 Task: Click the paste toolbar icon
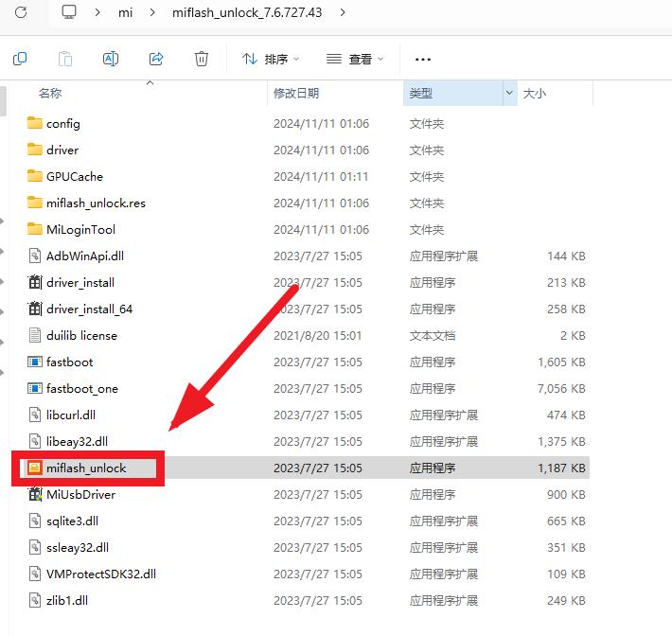pos(65,59)
